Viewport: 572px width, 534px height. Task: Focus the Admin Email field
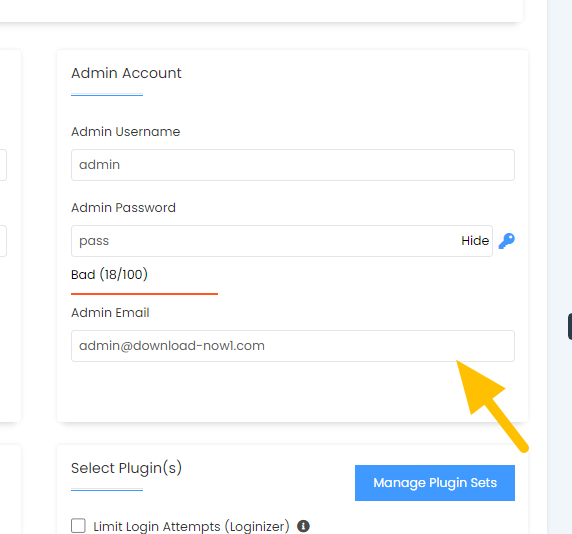(293, 346)
